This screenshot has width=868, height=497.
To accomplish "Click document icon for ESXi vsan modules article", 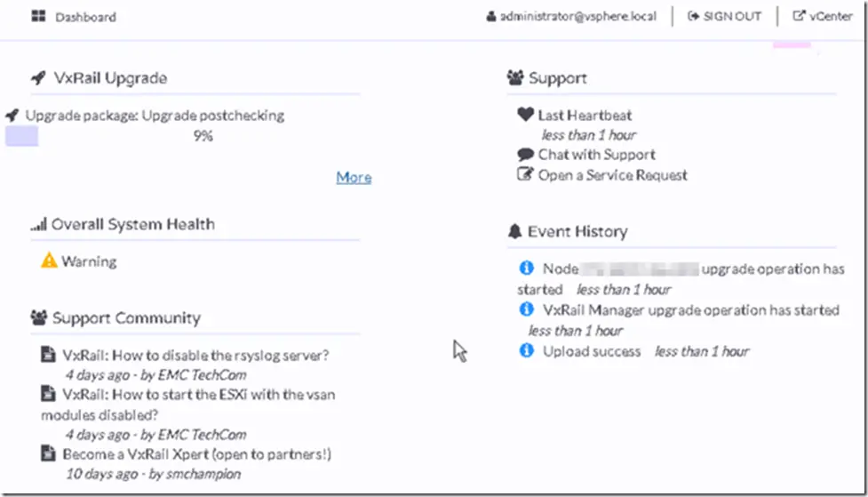I will 48,393.
